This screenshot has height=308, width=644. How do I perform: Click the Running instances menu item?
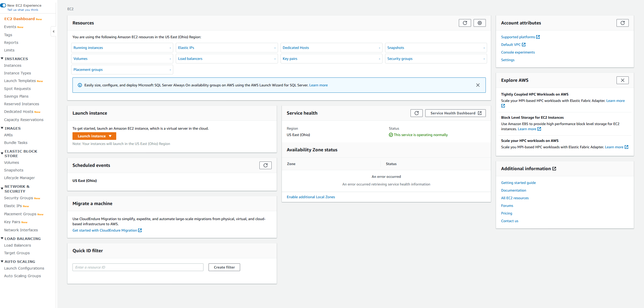(88, 47)
